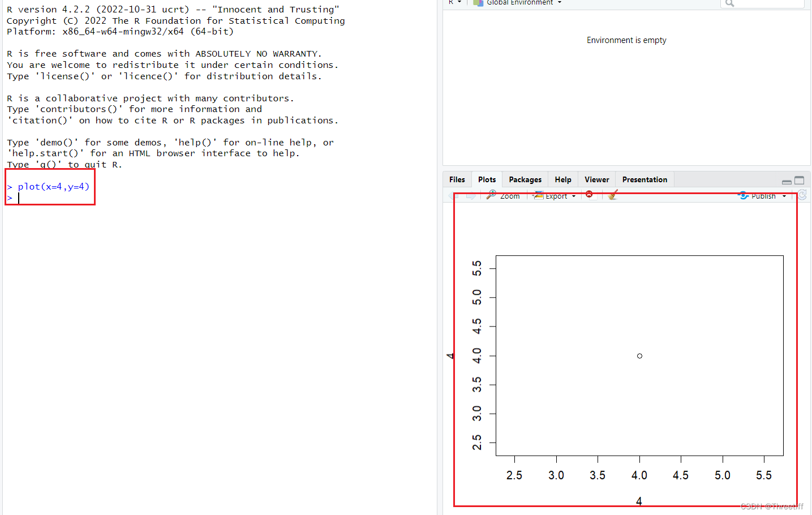Click the y-axis label 3.0
Screen dimensions: 812x515
[x=477, y=414]
